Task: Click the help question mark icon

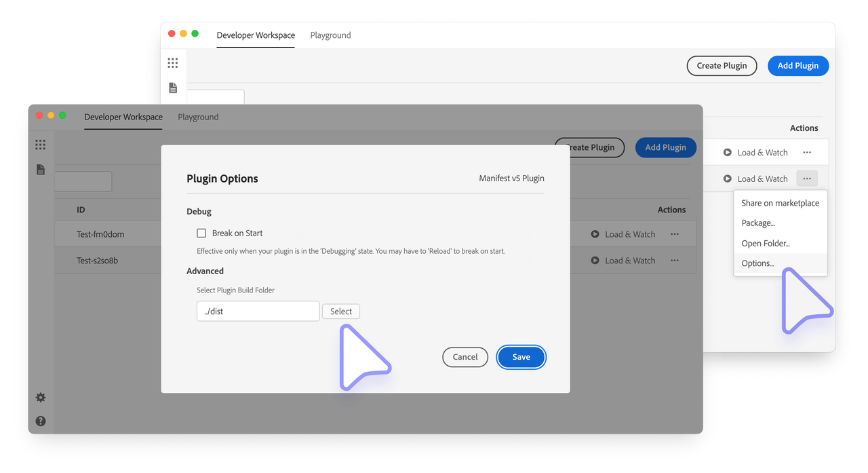Action: 41,421
